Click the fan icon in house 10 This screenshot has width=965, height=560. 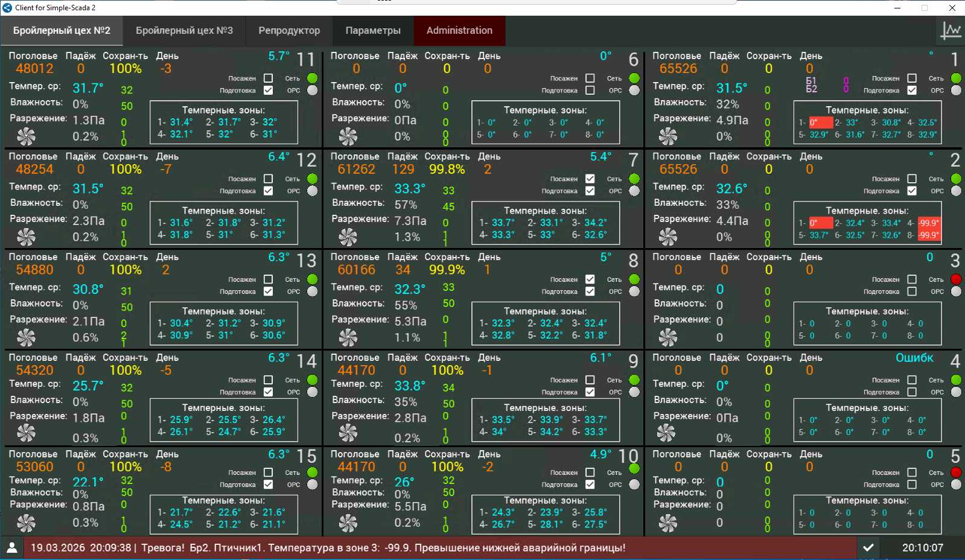click(x=348, y=523)
